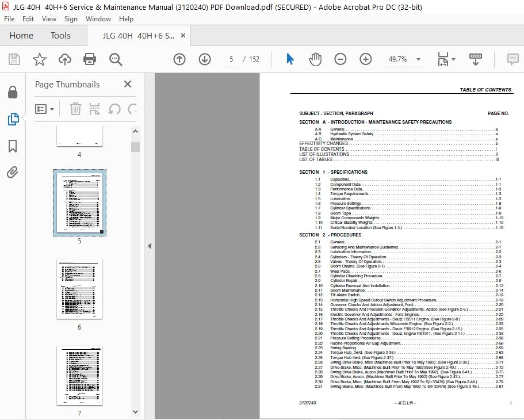Viewport: 524px width, 420px height.
Task: Rotate page counterclockwise in thumbnails panel
Action: (x=114, y=109)
